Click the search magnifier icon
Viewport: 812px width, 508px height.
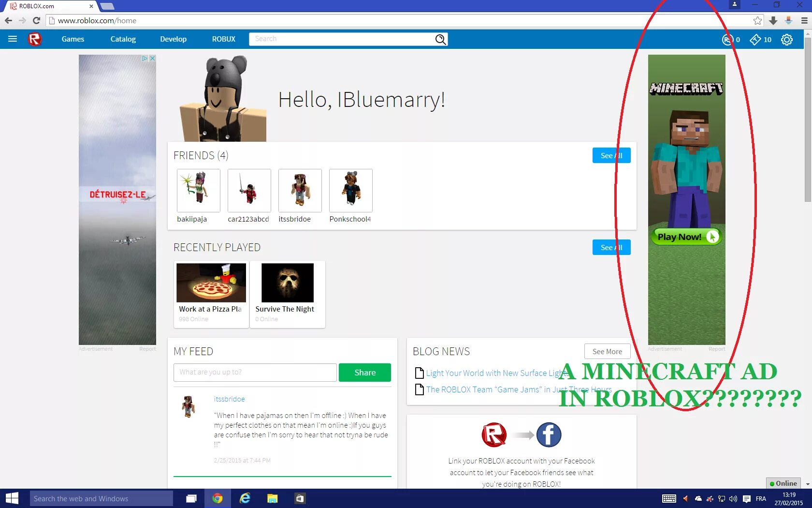[x=440, y=39]
